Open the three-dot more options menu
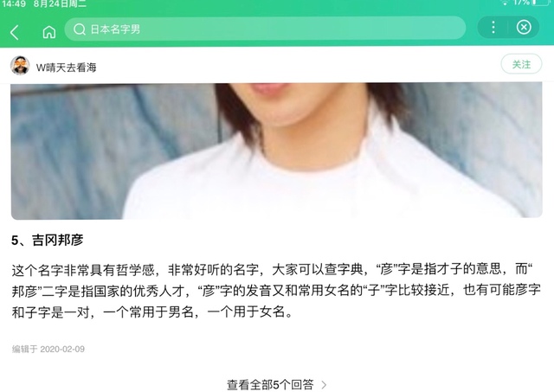The height and width of the screenshot is (392, 554). (493, 27)
